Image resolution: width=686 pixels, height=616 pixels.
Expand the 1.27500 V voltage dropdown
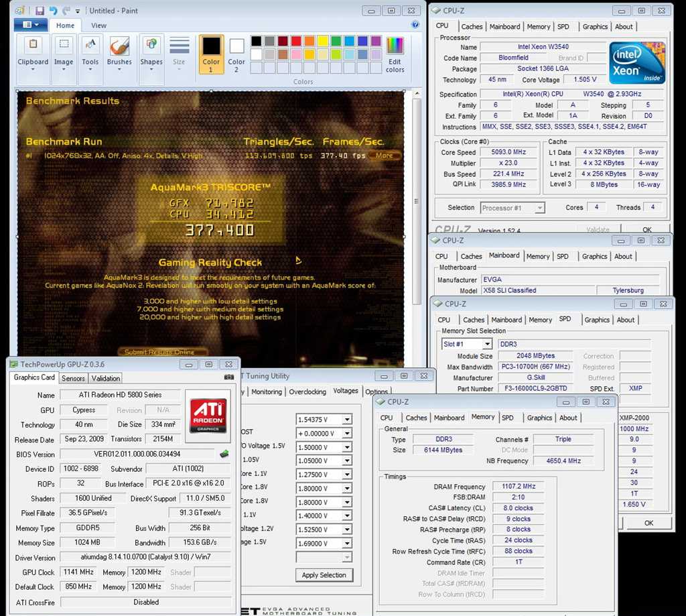click(347, 475)
